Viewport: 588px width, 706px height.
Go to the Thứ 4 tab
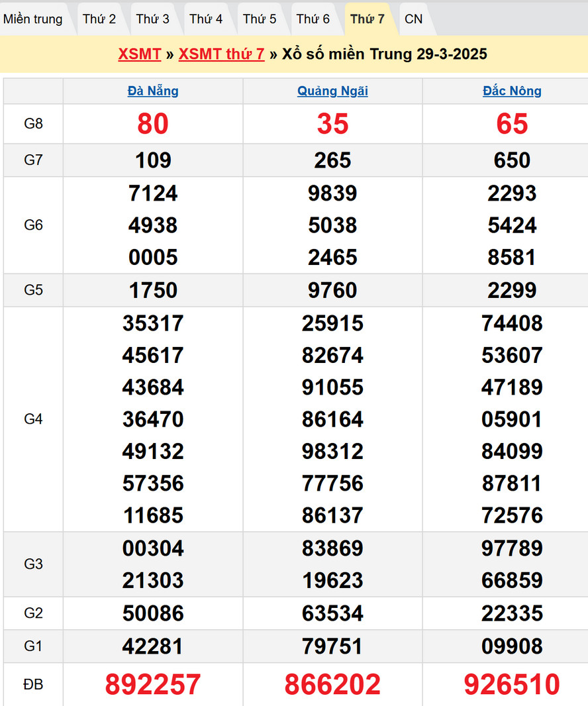click(206, 19)
